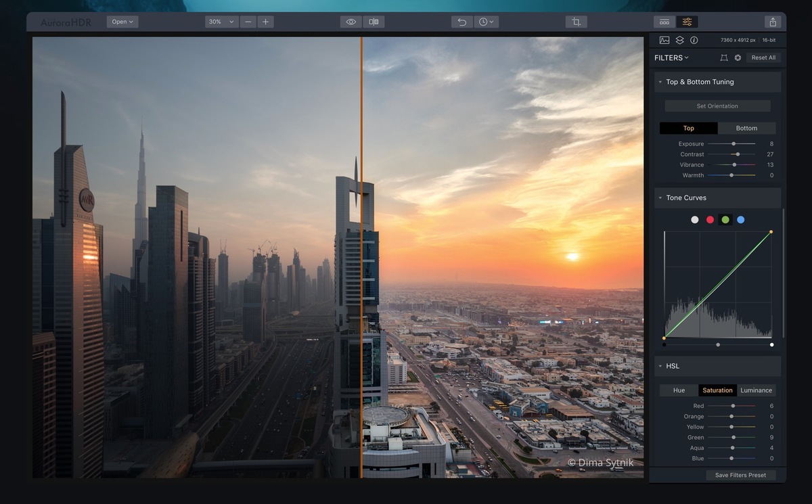Image resolution: width=812 pixels, height=504 pixels.
Task: Click the midtone gray marker below histogram
Action: click(718, 345)
